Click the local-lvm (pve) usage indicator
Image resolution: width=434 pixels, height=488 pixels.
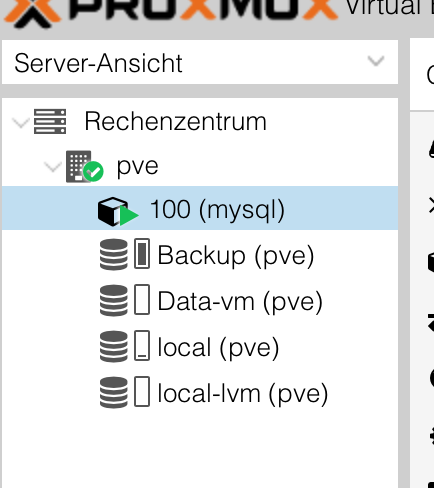point(142,391)
